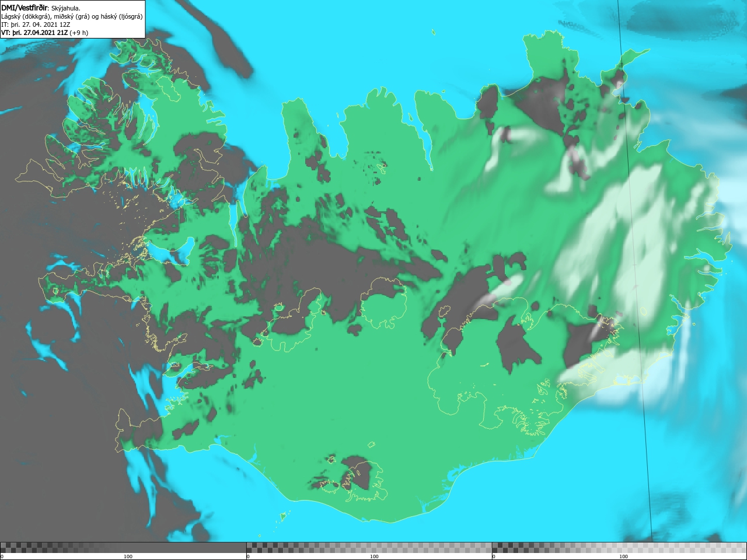747x560 pixels.
Task: Click the 'DMI/Vestfirðir' title text
Action: click(25, 8)
